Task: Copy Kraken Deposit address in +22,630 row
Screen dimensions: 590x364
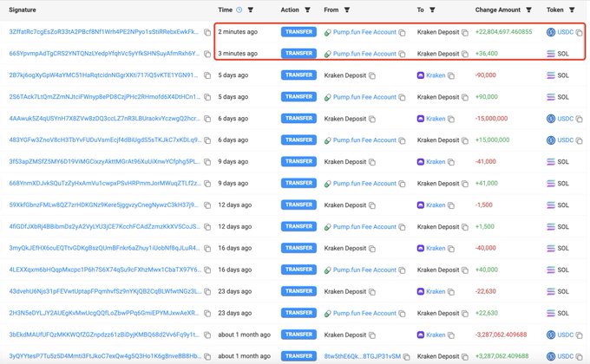Action: pos(465,314)
